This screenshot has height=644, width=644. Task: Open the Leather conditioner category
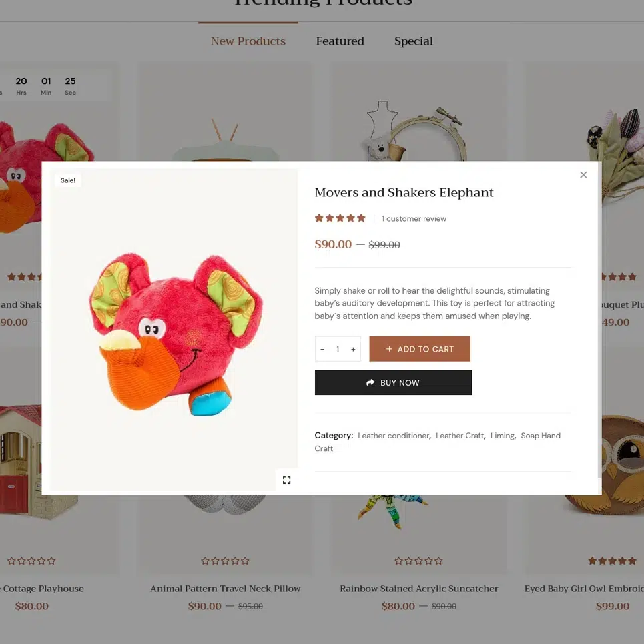pos(393,436)
